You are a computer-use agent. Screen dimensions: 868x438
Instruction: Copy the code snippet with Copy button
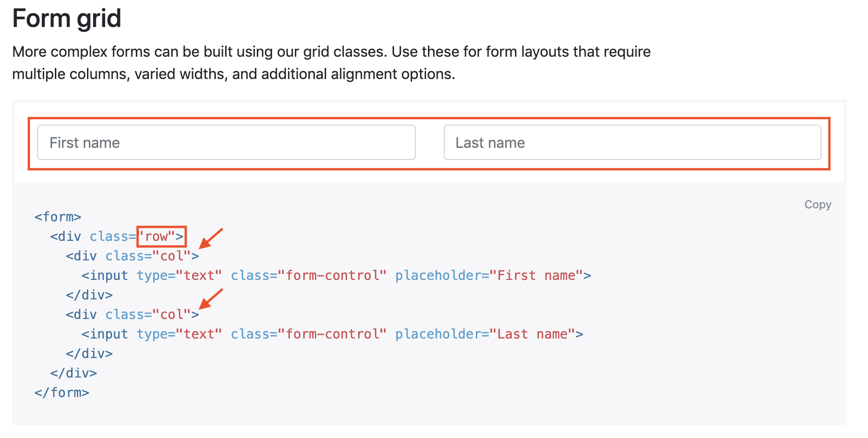pyautogui.click(x=817, y=205)
